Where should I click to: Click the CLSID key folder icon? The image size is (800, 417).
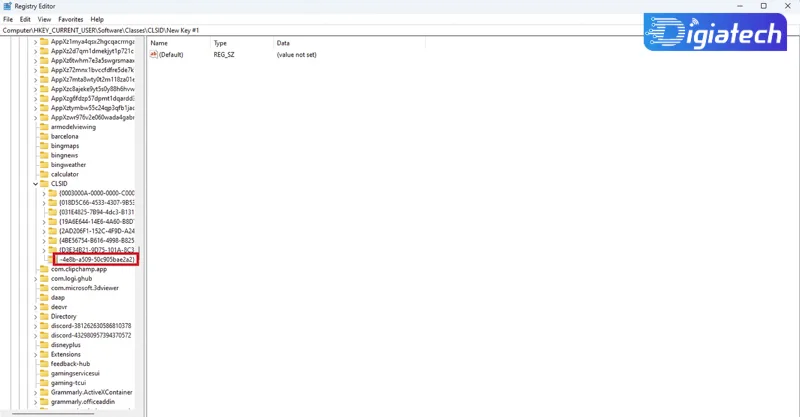[x=44, y=184]
